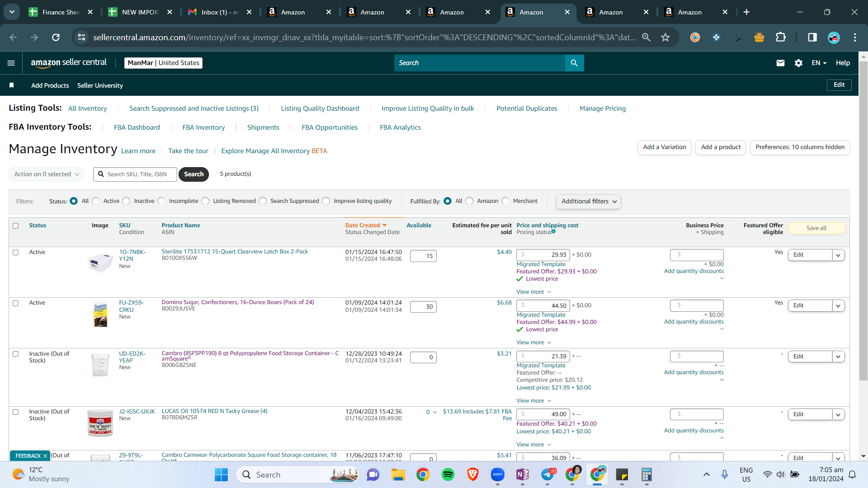Click the Sterilite available quantity field

[423, 256]
